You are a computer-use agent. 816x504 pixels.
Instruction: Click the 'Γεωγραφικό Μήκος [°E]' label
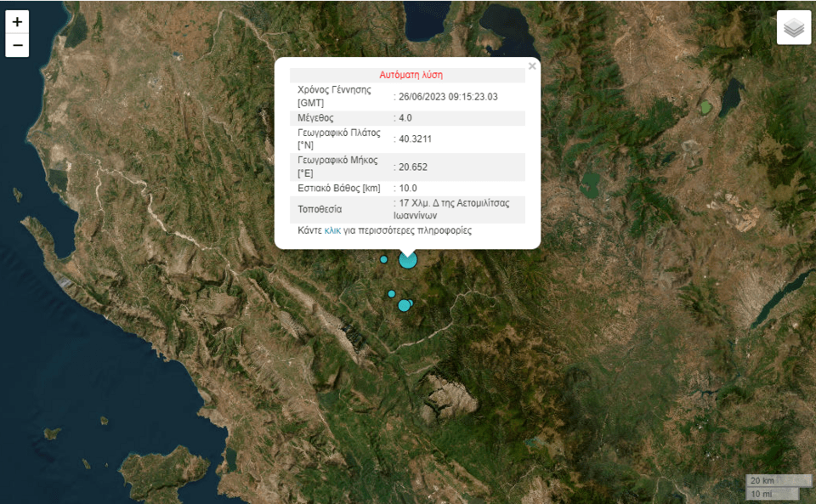point(337,167)
